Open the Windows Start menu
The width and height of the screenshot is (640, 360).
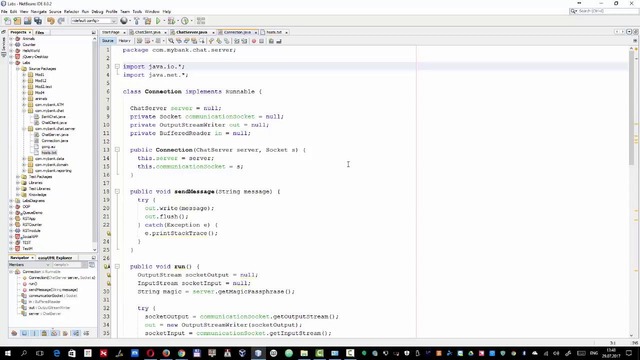8,353
